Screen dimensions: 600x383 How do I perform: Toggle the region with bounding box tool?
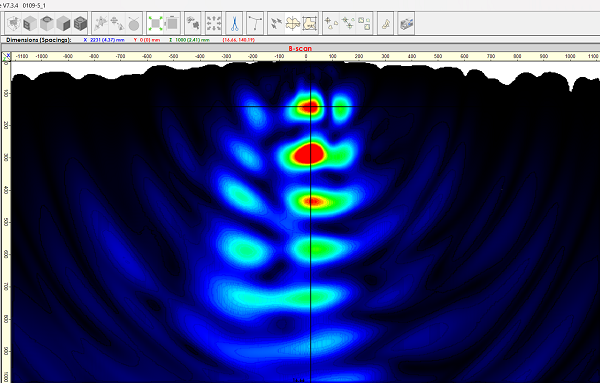[x=310, y=24]
